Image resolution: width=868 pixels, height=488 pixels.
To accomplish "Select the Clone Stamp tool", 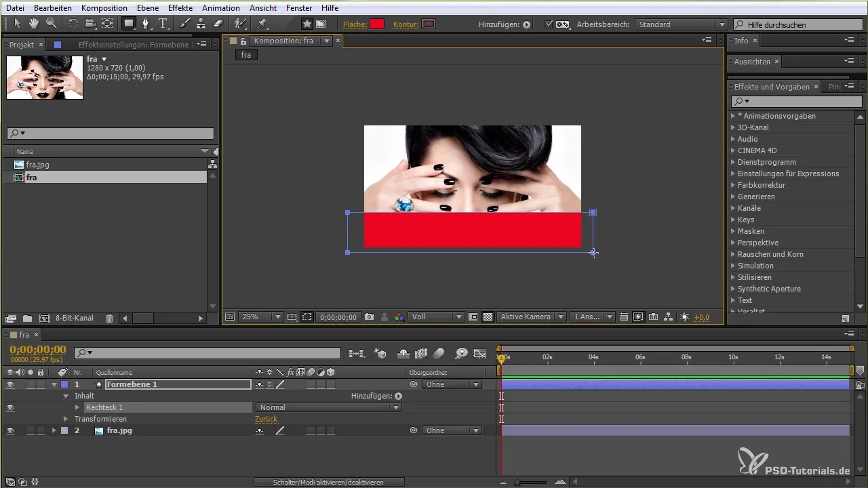I will (x=201, y=24).
